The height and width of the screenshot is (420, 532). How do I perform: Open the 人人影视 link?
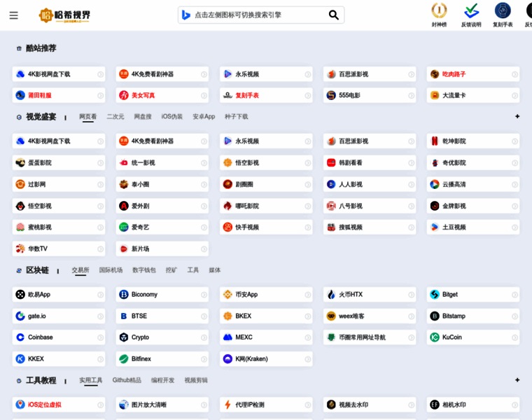(370, 184)
